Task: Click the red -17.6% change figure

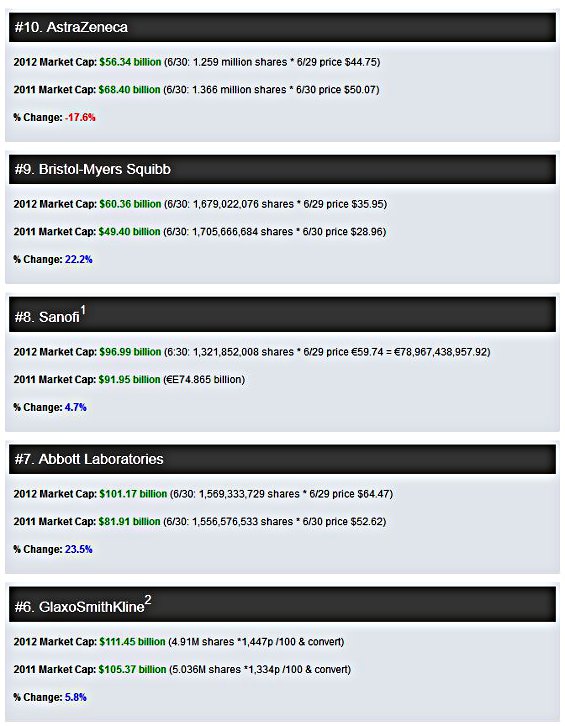Action: click(x=80, y=118)
